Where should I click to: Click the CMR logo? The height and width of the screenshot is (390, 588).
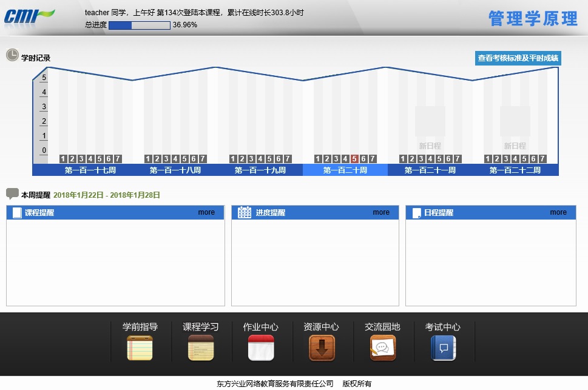[30, 17]
